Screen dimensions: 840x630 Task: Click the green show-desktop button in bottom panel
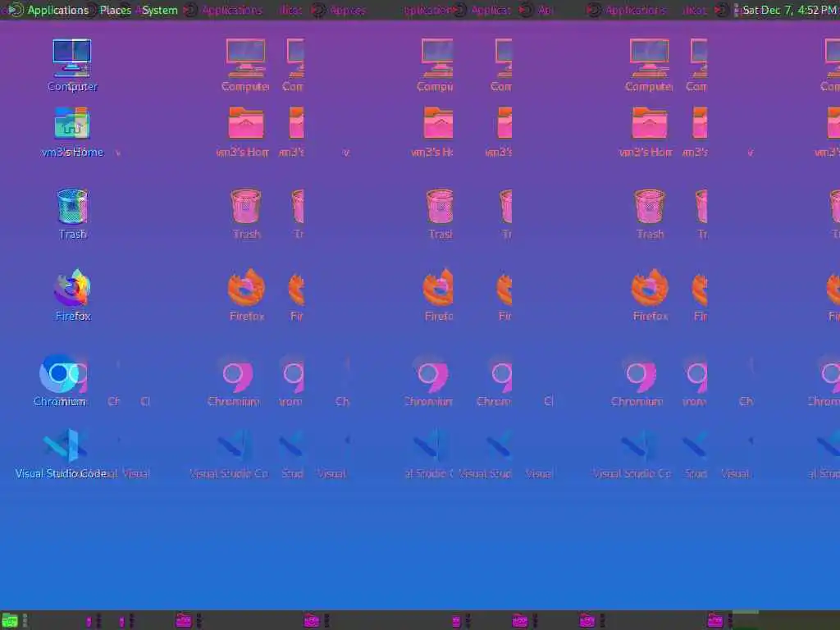10,621
